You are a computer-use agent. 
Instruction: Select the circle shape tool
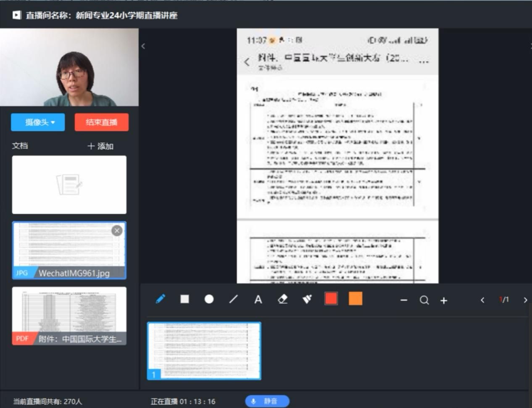tap(209, 299)
